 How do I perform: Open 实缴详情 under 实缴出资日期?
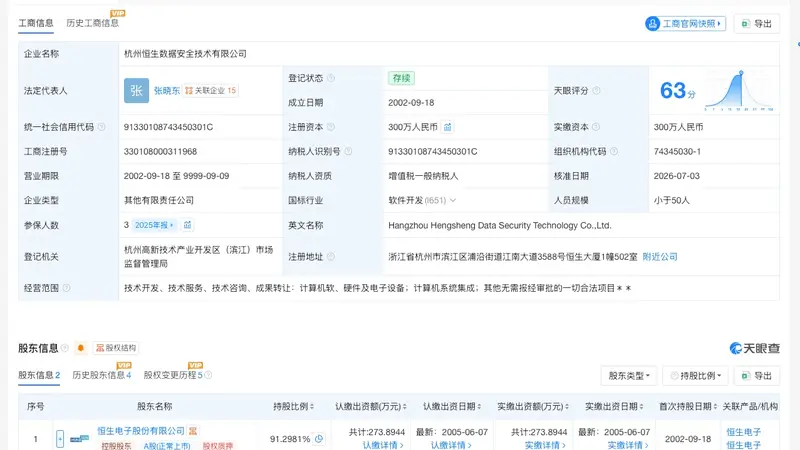point(628,445)
